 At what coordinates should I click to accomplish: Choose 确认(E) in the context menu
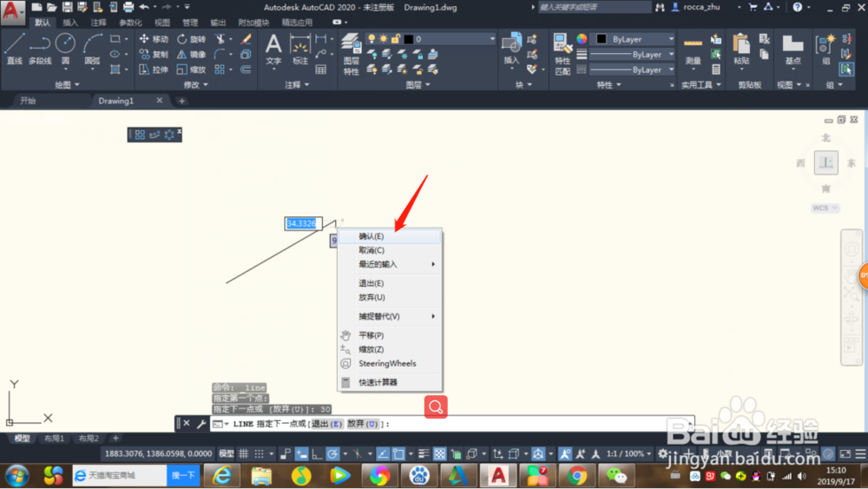pyautogui.click(x=390, y=236)
